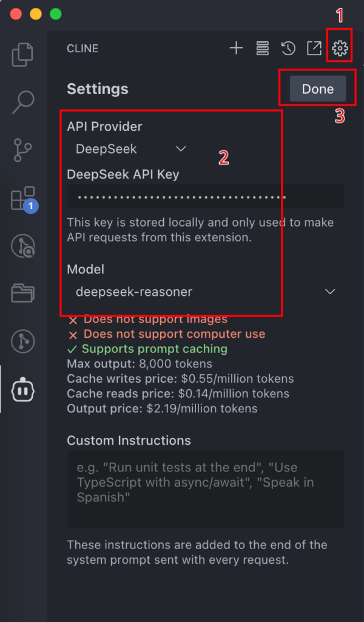The width and height of the screenshot is (364, 622).
Task: Open the Search view icon
Action: [x=22, y=102]
